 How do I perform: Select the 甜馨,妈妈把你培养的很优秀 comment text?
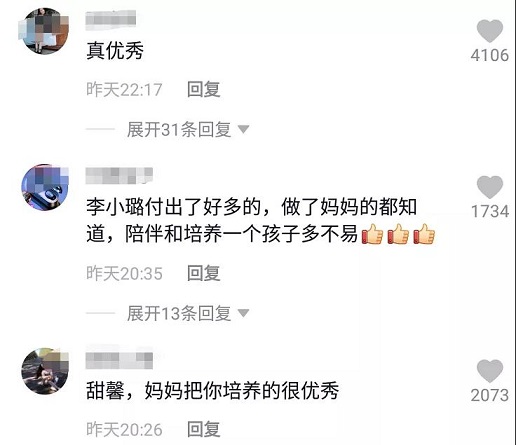[x=213, y=390]
